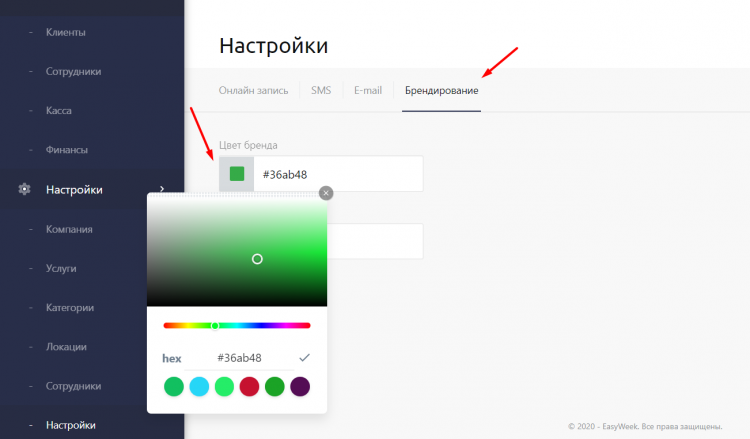750x439 pixels.
Task: Pick the cyan preset color swatch
Action: [199, 386]
